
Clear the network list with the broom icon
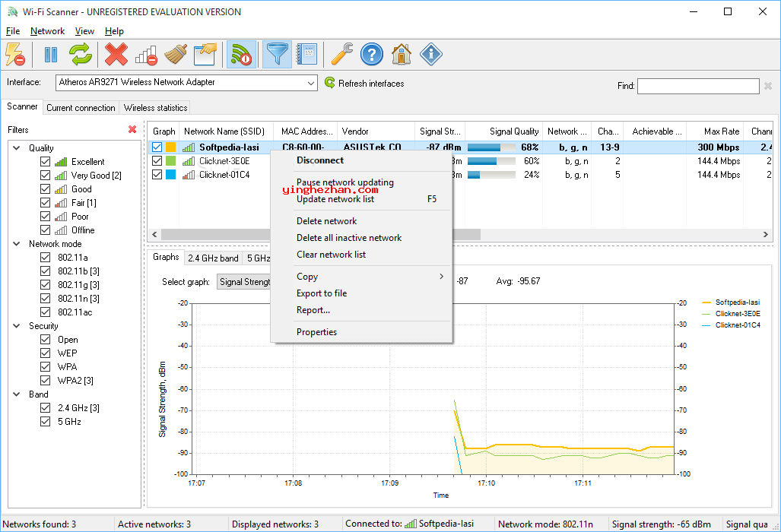[x=176, y=54]
